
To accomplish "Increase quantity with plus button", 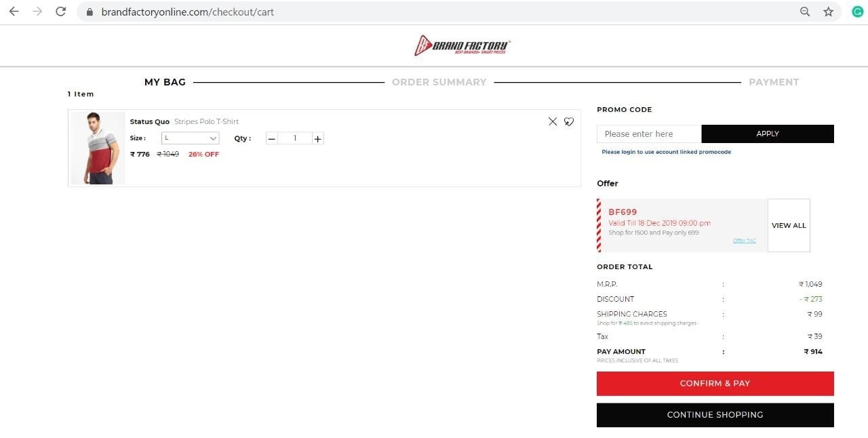I will 317,138.
